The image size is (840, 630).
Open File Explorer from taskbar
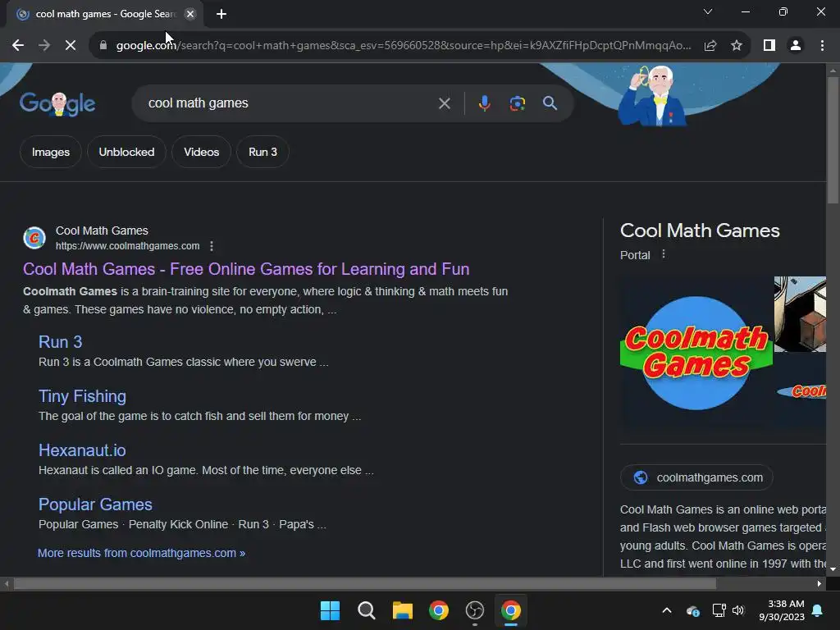pos(402,610)
